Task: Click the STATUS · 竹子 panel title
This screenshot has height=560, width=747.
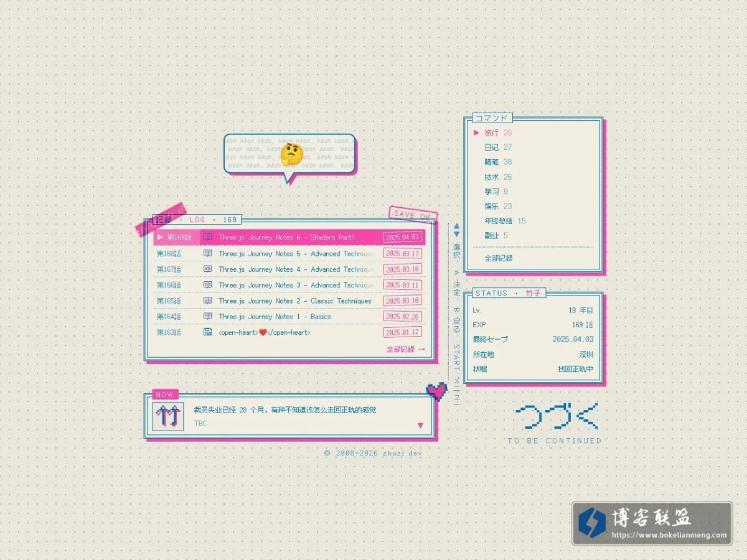Action: pyautogui.click(x=509, y=293)
